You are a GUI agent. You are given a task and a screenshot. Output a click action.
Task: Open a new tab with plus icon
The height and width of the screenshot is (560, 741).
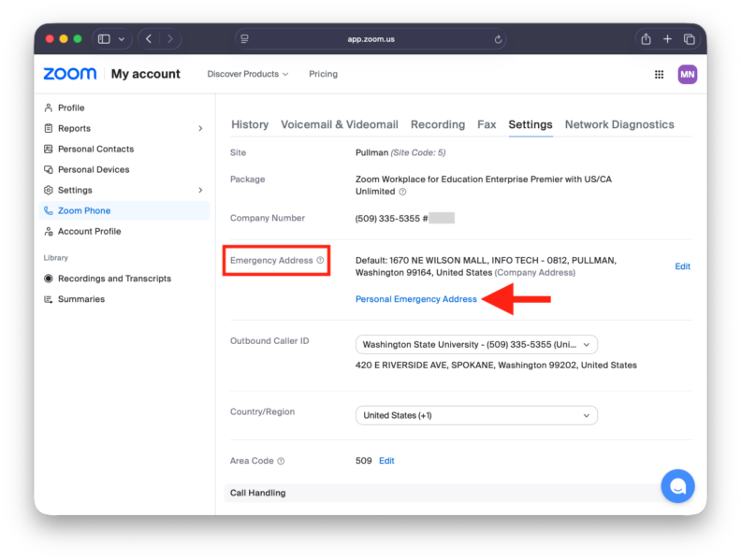click(x=667, y=39)
